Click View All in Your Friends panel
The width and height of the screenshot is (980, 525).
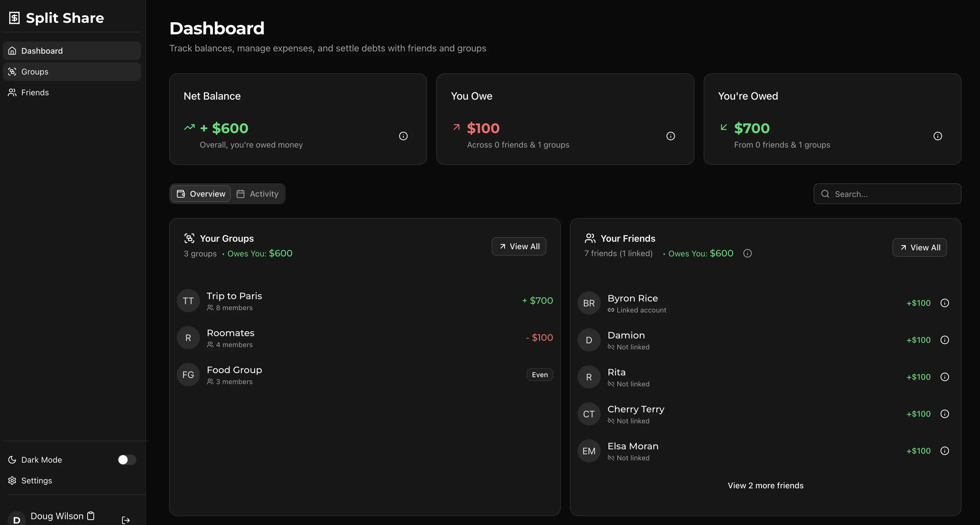click(920, 247)
